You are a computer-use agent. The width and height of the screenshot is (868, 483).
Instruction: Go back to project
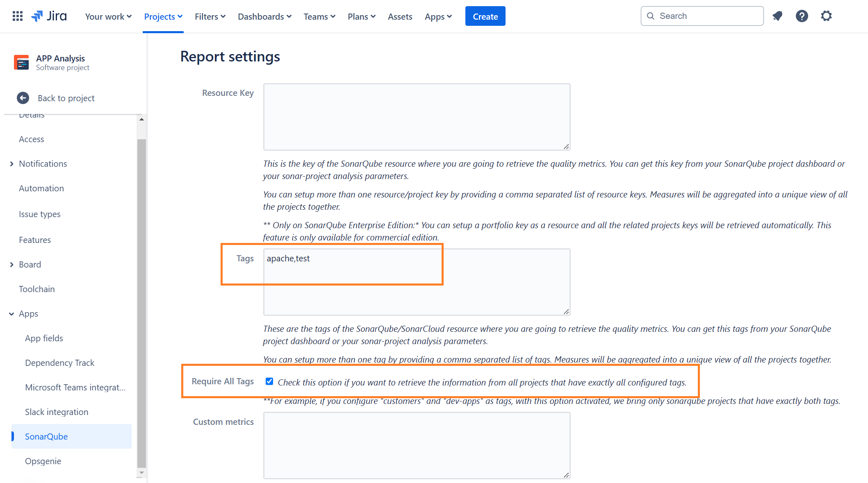pos(66,98)
